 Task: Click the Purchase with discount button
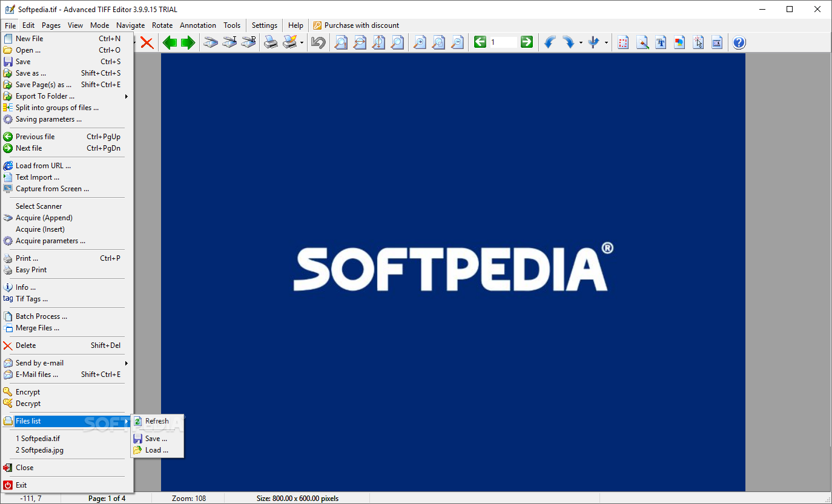[356, 25]
